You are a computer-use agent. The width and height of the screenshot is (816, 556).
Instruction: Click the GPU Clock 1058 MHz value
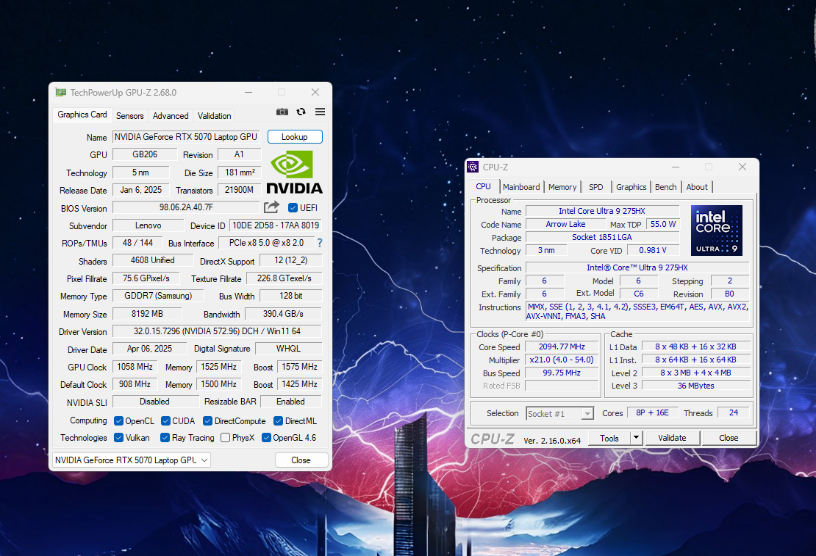134,367
